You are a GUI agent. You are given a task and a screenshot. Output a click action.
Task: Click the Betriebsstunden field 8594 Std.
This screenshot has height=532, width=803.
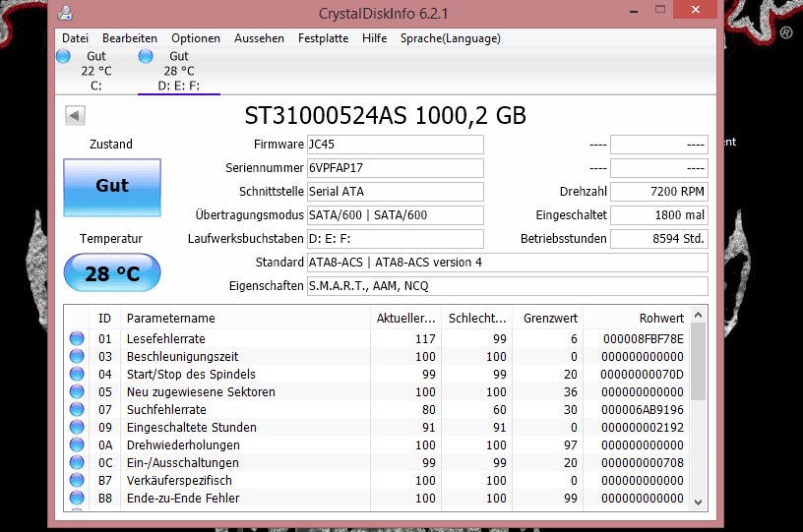tap(659, 238)
